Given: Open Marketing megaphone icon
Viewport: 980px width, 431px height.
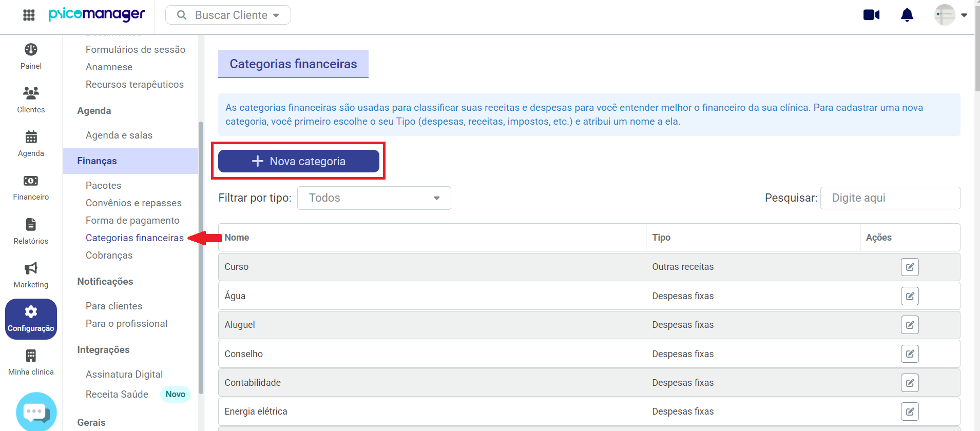Looking at the screenshot, I should coord(31,268).
